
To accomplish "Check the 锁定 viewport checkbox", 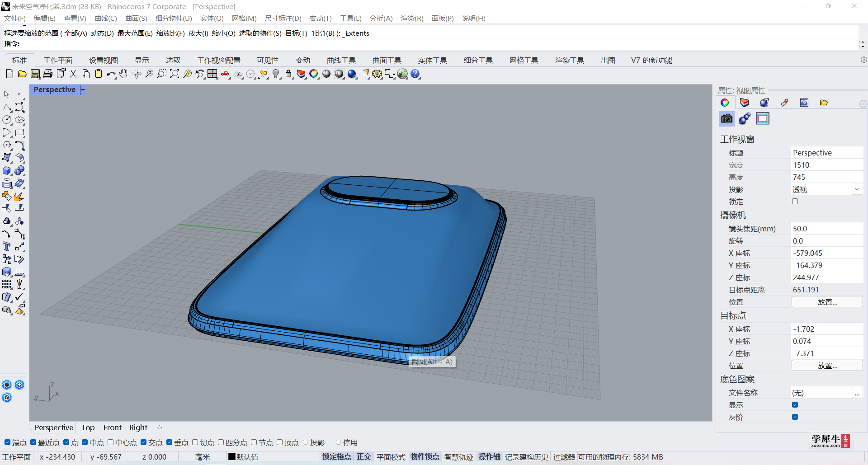I will (x=795, y=202).
